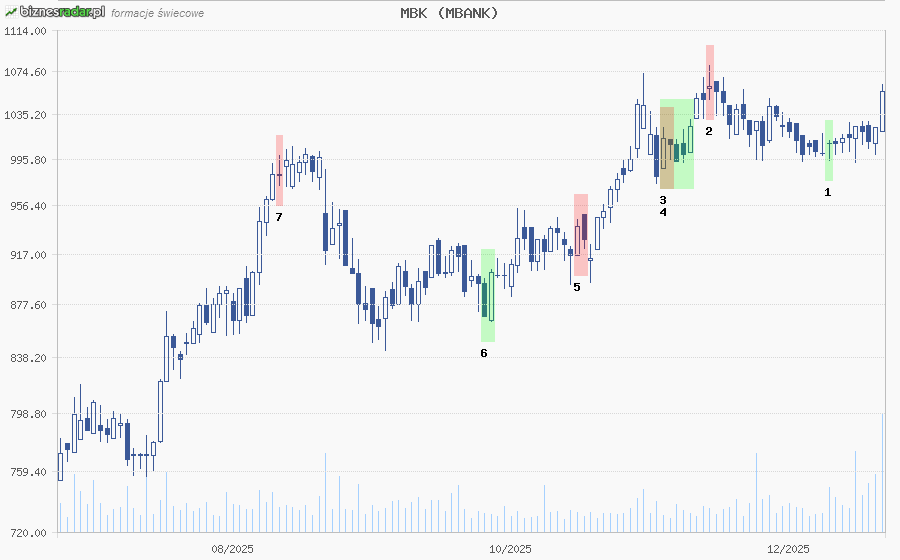
Task: Select candlestick formation marker number 2
Action: tap(709, 131)
